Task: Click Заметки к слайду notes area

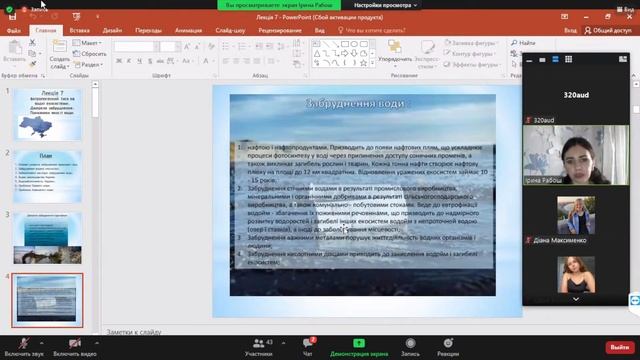Action: click(134, 332)
